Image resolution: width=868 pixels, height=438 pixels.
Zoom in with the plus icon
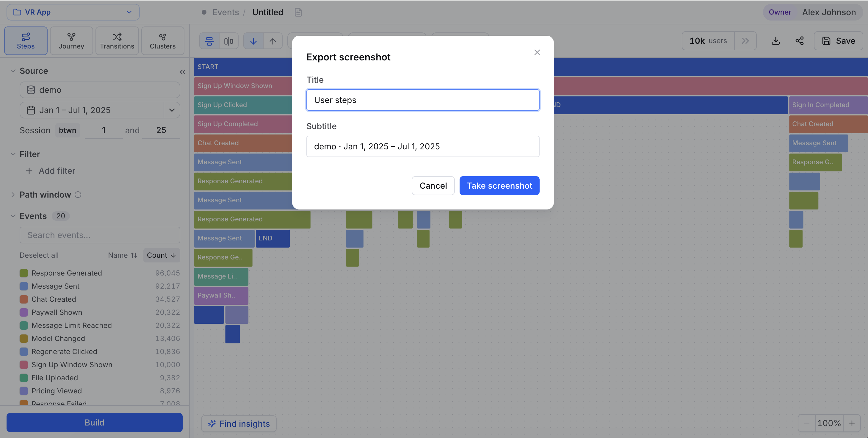[x=852, y=423]
